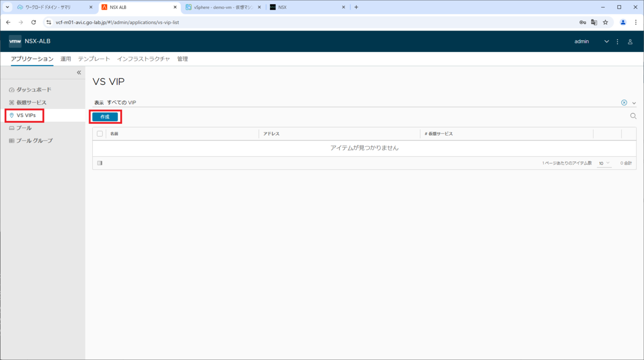Viewport: 644px width, 360px height.
Task: Switch to テンプレート top menu tab
Action: tap(94, 59)
